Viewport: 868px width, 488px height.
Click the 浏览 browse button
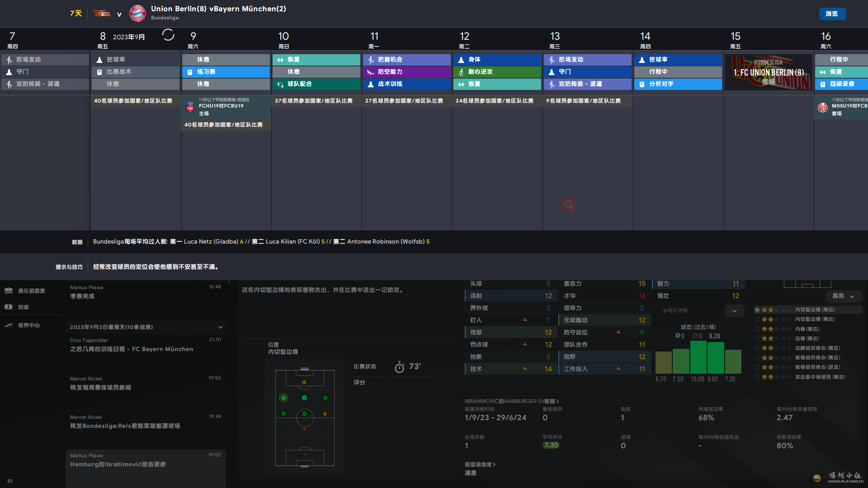coord(832,14)
